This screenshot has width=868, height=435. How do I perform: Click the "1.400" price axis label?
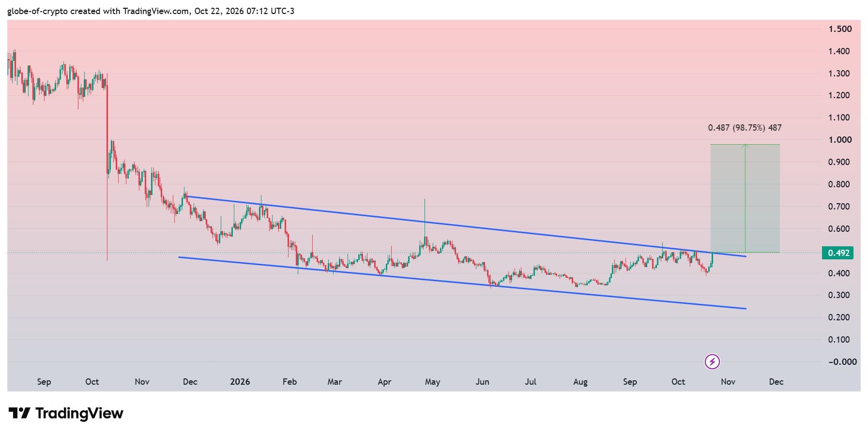(840, 51)
